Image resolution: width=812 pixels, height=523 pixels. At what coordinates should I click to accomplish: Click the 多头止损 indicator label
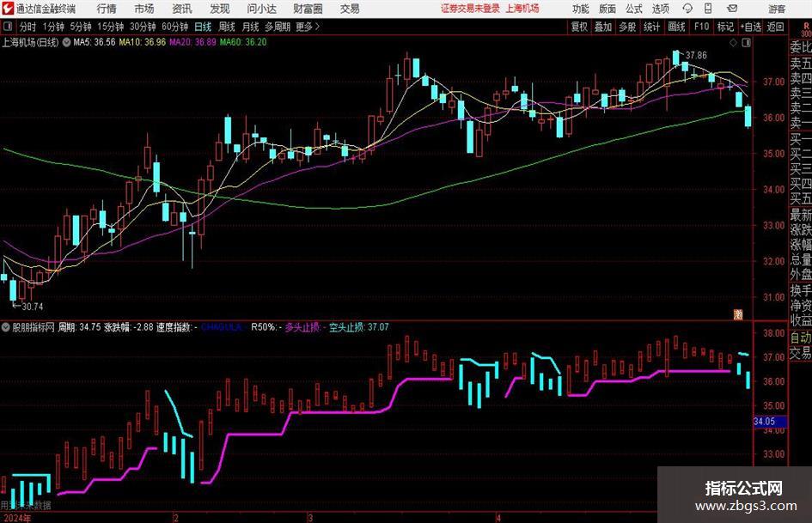(x=302, y=327)
